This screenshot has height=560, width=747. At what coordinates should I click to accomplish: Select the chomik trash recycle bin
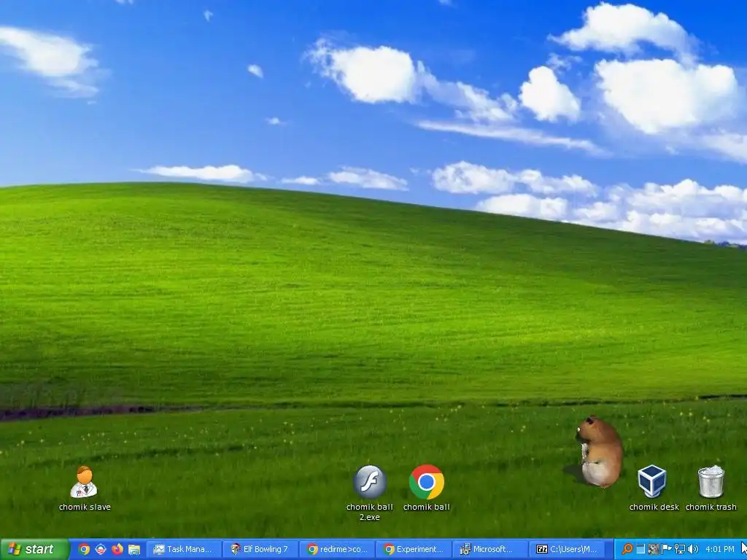[x=711, y=488]
